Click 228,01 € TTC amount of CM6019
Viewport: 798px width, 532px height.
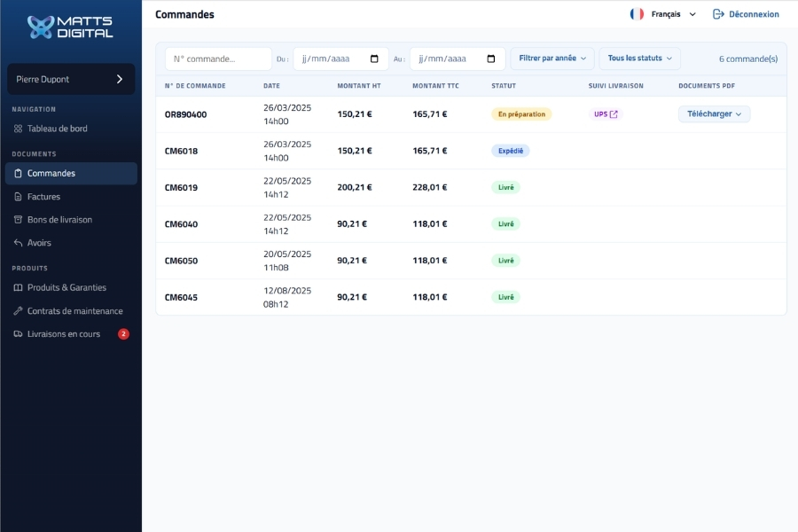point(430,188)
